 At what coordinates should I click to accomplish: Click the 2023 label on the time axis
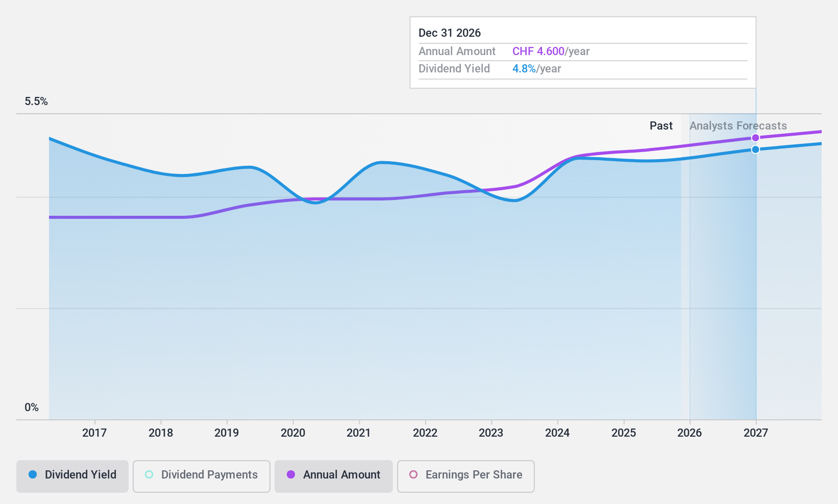pos(491,433)
